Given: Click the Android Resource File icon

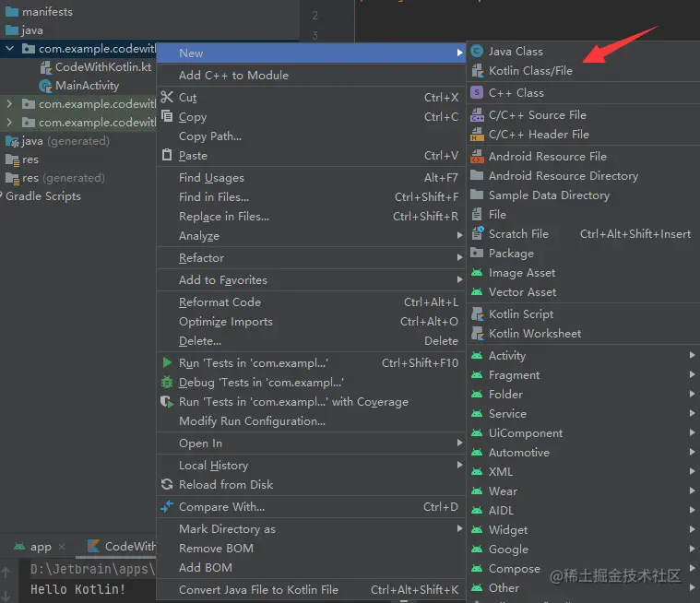Looking at the screenshot, I should (x=477, y=156).
